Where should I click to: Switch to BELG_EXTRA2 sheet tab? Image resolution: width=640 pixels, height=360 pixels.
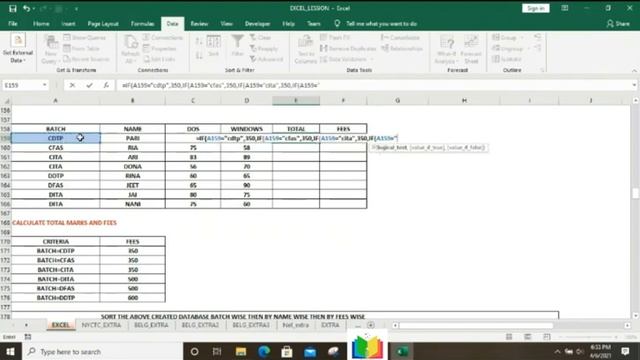pyautogui.click(x=200, y=325)
